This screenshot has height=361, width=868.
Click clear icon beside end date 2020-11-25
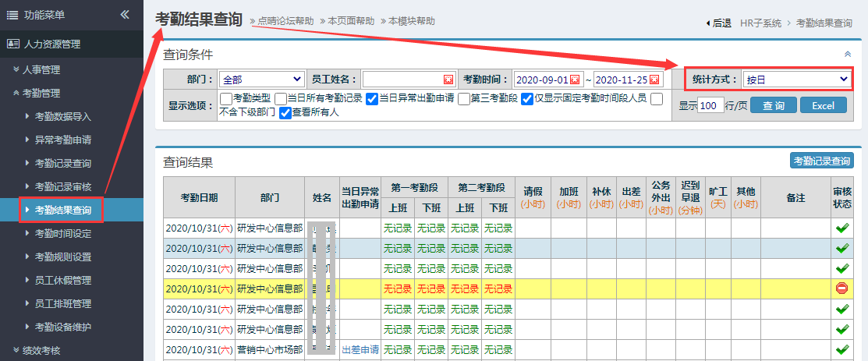click(x=654, y=80)
